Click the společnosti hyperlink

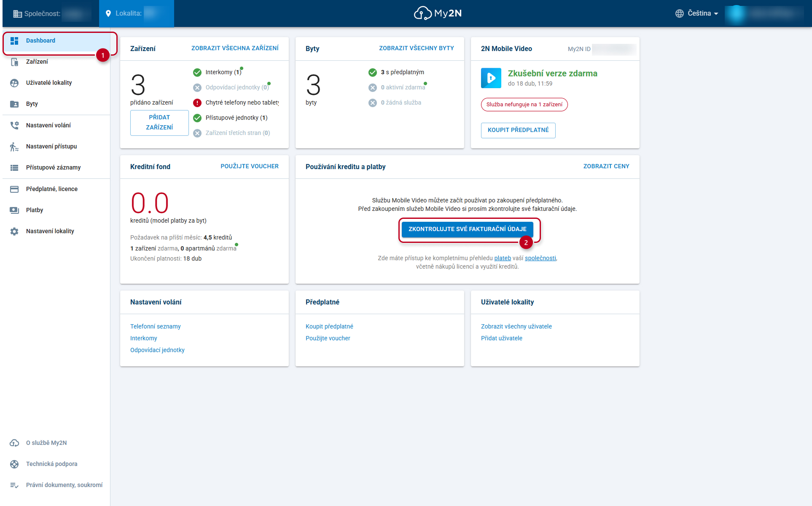tap(540, 258)
